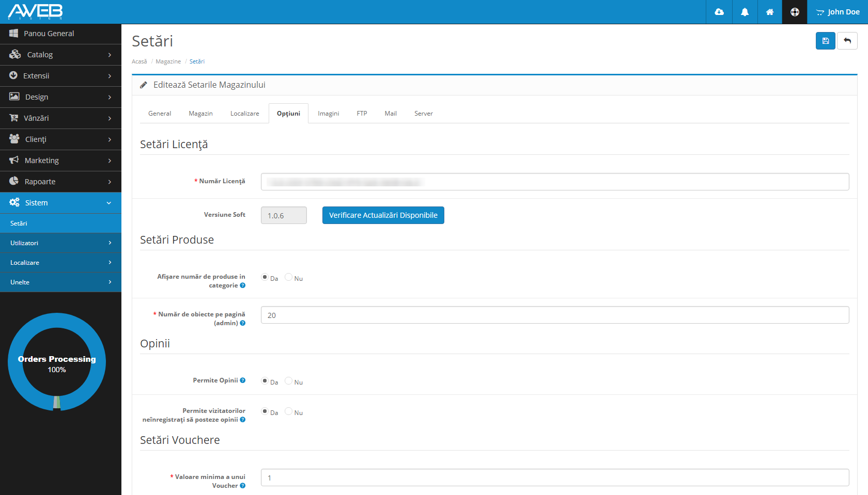Screen dimensions: 868x495
Task: Click help icon beside Valoare minima Voucher
Action: pyautogui.click(x=243, y=486)
